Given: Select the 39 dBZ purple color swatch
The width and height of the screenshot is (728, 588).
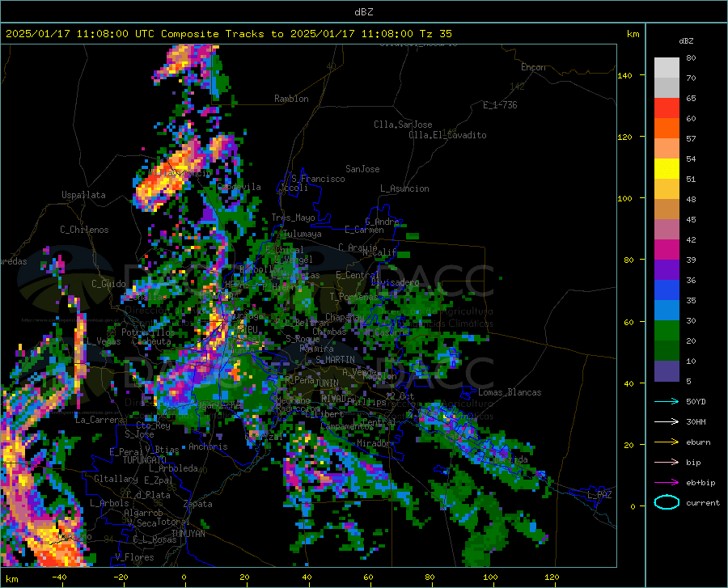Looking at the screenshot, I should (x=667, y=270).
